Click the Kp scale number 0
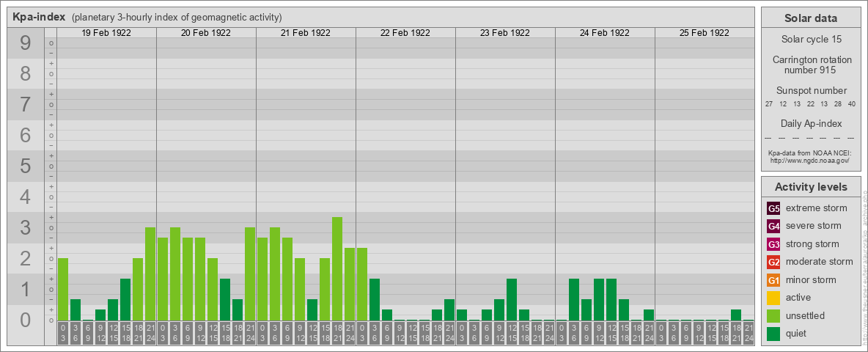868x352 pixels. [x=25, y=320]
